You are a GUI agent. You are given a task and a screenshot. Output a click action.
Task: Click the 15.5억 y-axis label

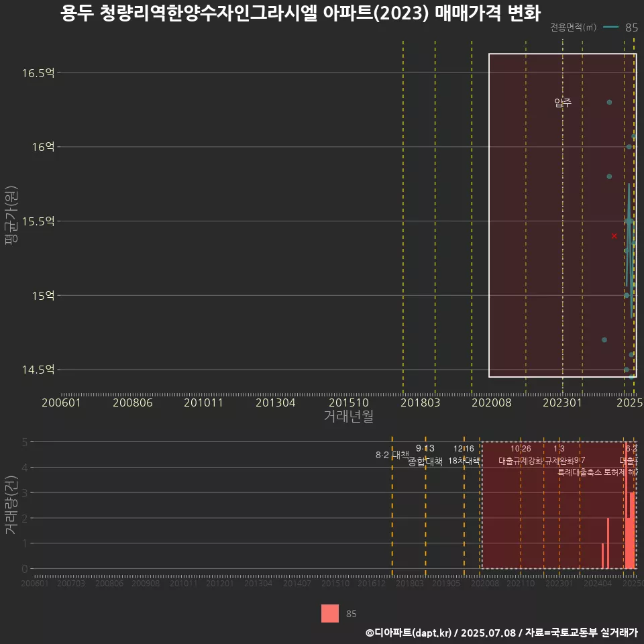click(38, 221)
